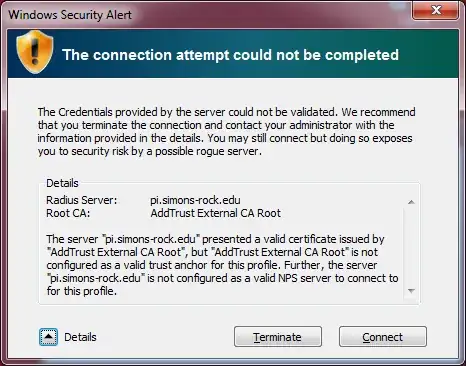The image size is (466, 366).
Task: Select the Radius Server value pi.simons-rock.edu
Action: pyautogui.click(x=195, y=200)
